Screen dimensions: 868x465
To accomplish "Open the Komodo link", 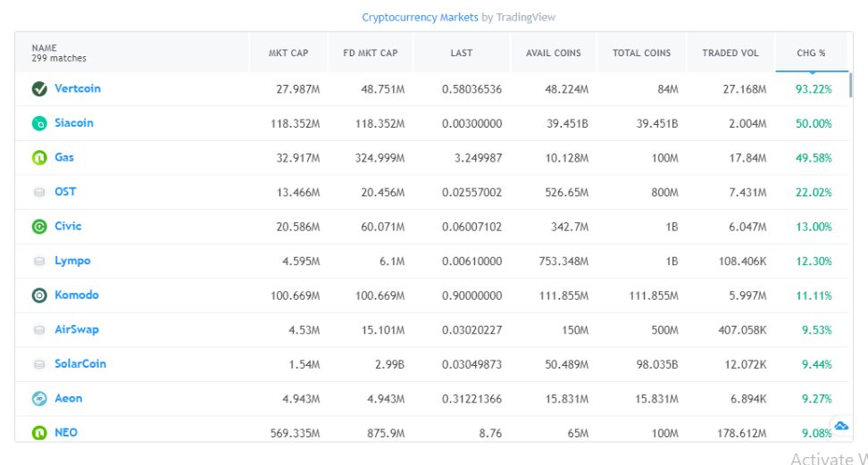I will pyautogui.click(x=77, y=295).
